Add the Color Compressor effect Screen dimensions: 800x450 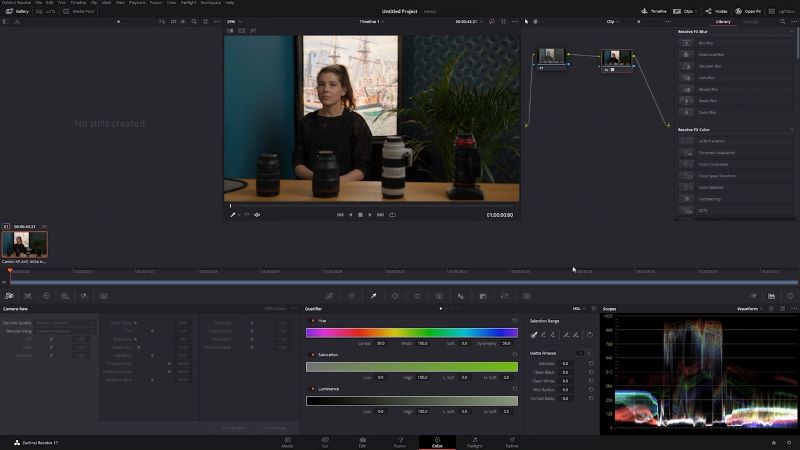point(735,164)
